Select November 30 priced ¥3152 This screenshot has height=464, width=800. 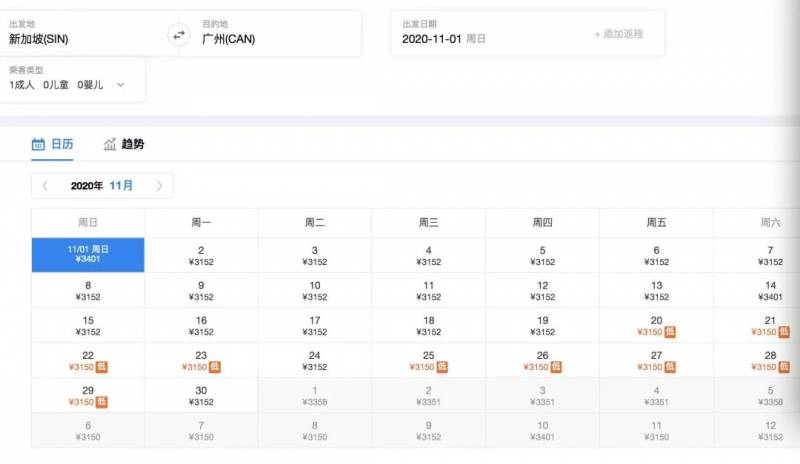coord(201,395)
